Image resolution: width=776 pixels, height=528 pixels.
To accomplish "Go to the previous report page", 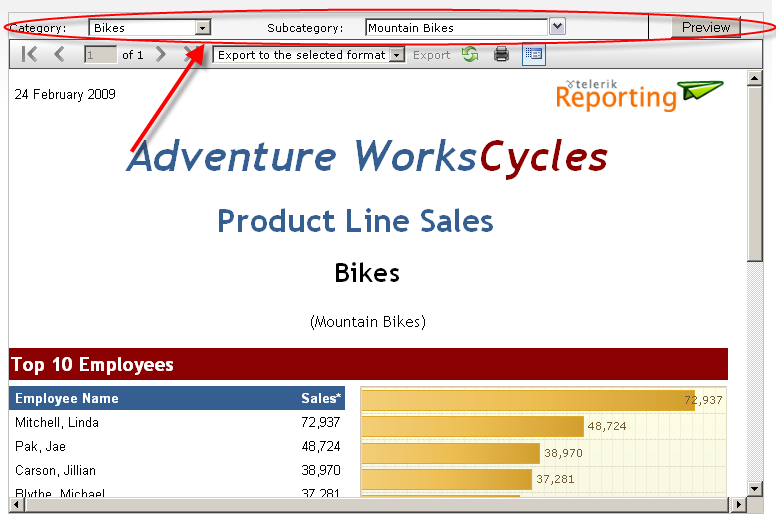I will [x=59, y=54].
